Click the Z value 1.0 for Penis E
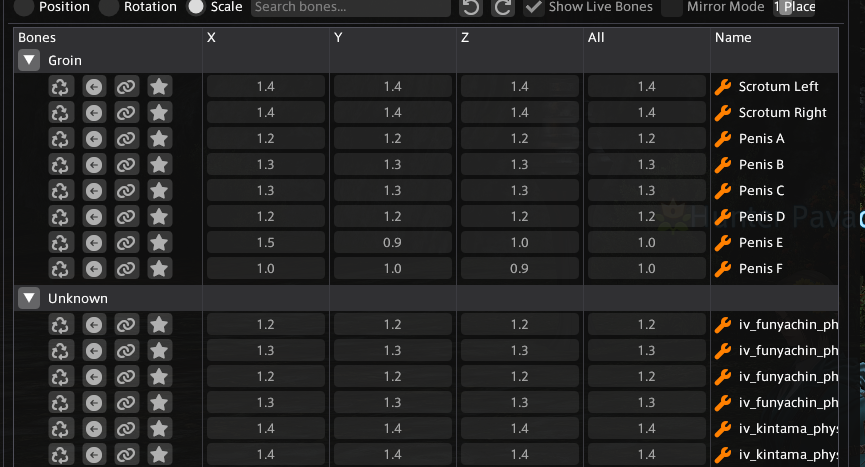865x467 pixels. click(x=520, y=243)
